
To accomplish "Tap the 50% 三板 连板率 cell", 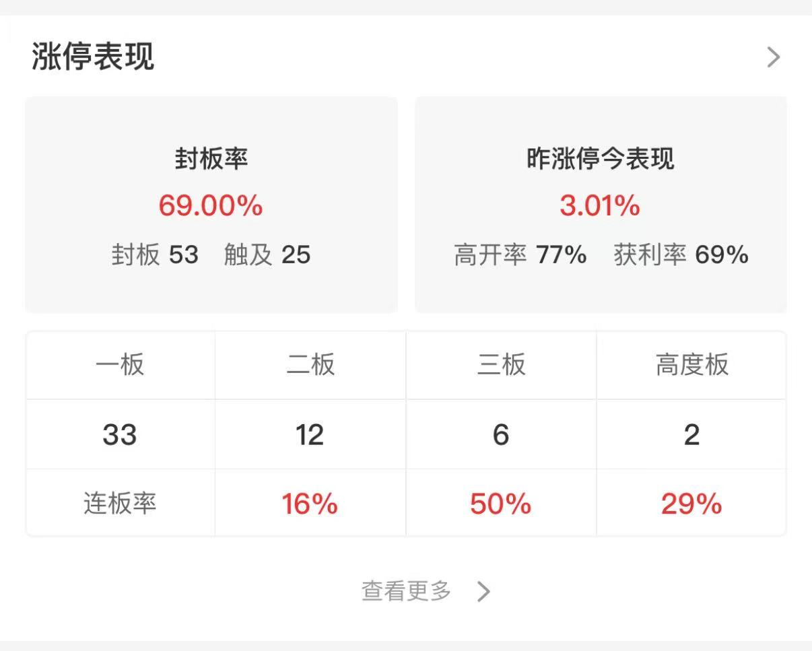I will pyautogui.click(x=501, y=504).
